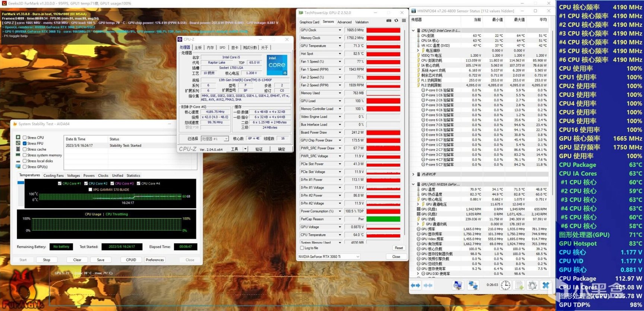Switch to the Graphics Card tab in GPU-Z
This screenshot has height=311, width=644.
coord(309,22)
